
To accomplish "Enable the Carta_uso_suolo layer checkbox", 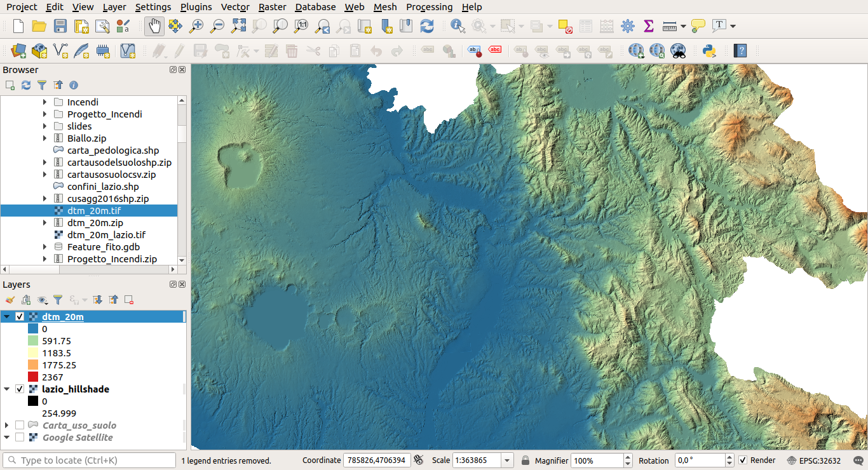I will pyautogui.click(x=20, y=426).
